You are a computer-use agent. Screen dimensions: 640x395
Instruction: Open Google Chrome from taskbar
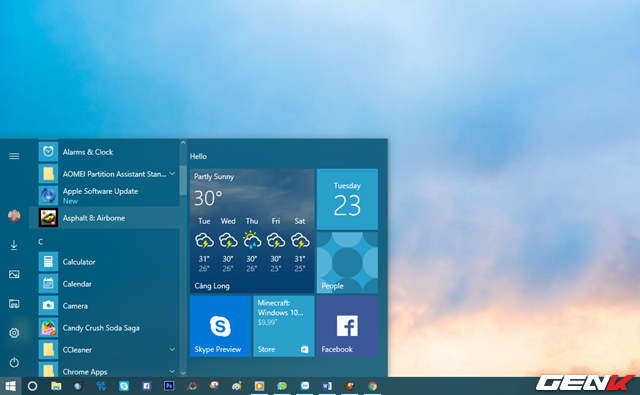(372, 386)
